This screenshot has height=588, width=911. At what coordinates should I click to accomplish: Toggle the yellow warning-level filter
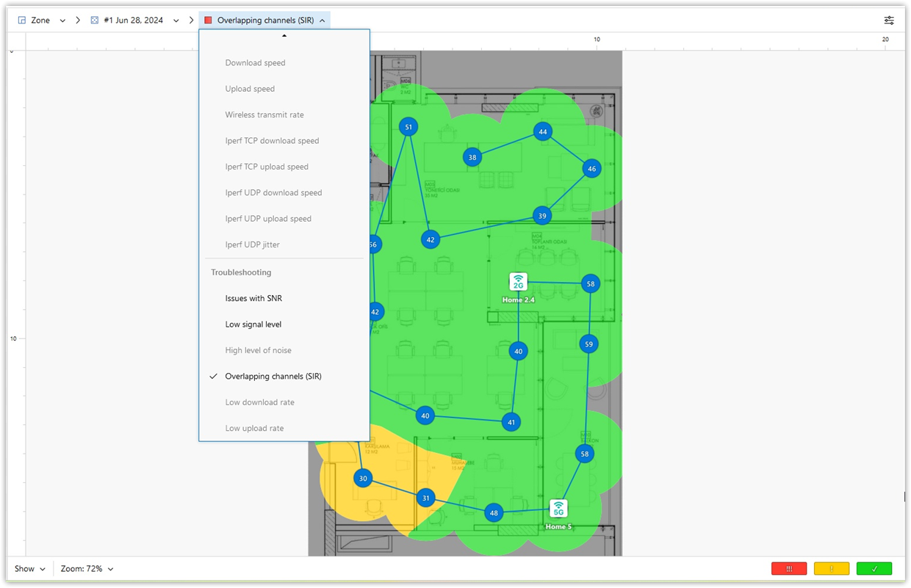pos(832,569)
